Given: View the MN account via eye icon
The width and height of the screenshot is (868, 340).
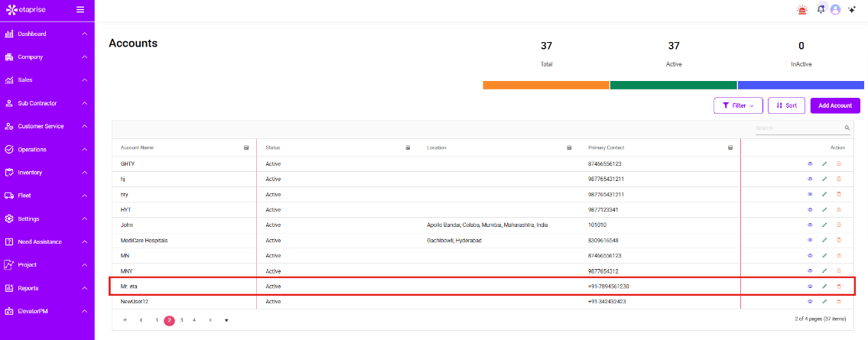Looking at the screenshot, I should coord(809,255).
